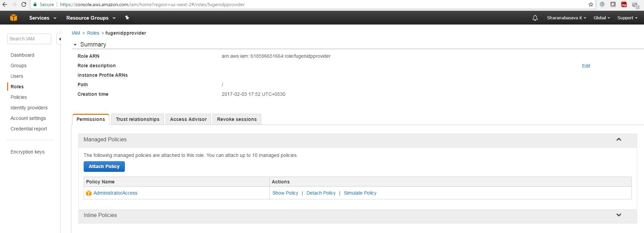Viewport: 644px width, 233px height.
Task: Go to Roles breadcrumb link
Action: pos(93,33)
